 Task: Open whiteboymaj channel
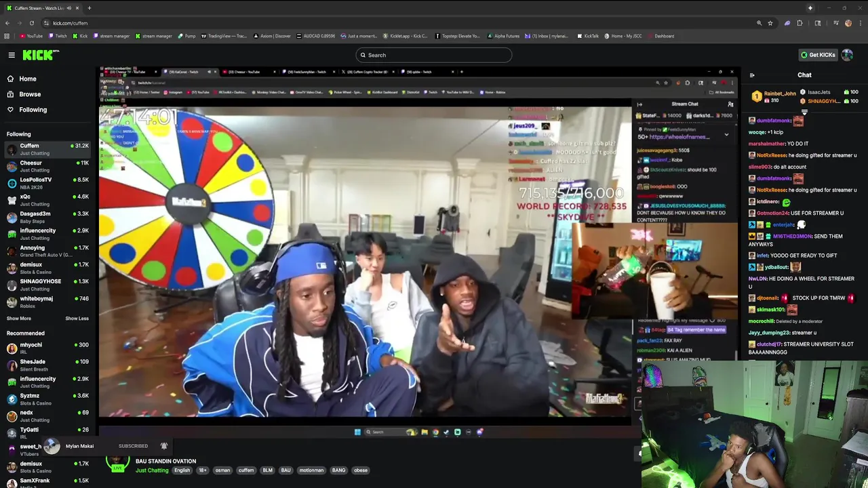pos(47,302)
